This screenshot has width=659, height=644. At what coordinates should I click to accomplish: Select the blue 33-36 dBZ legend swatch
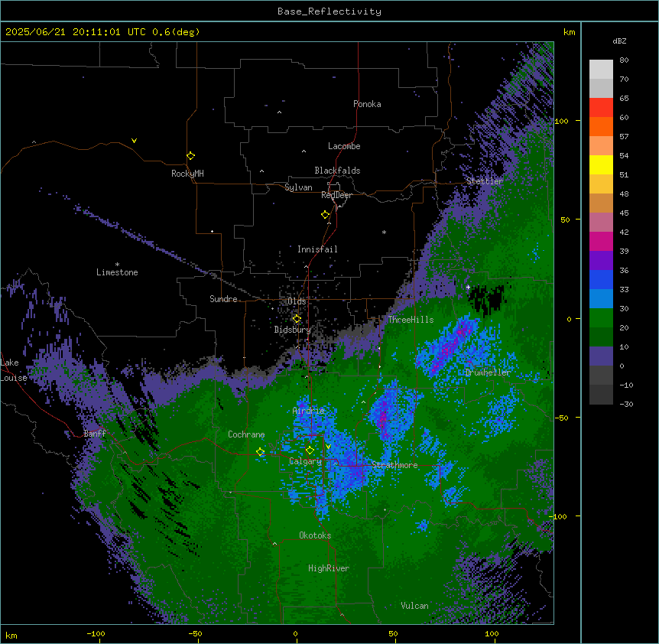[x=601, y=279]
